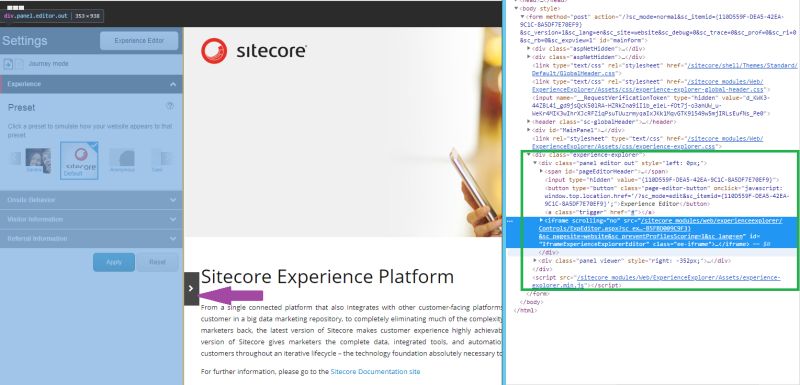
Task: Expand the selected iframe node
Action: click(x=541, y=220)
